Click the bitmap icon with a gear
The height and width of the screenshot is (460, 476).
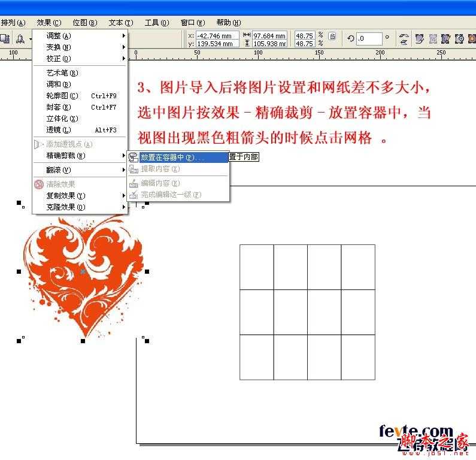(459, 39)
